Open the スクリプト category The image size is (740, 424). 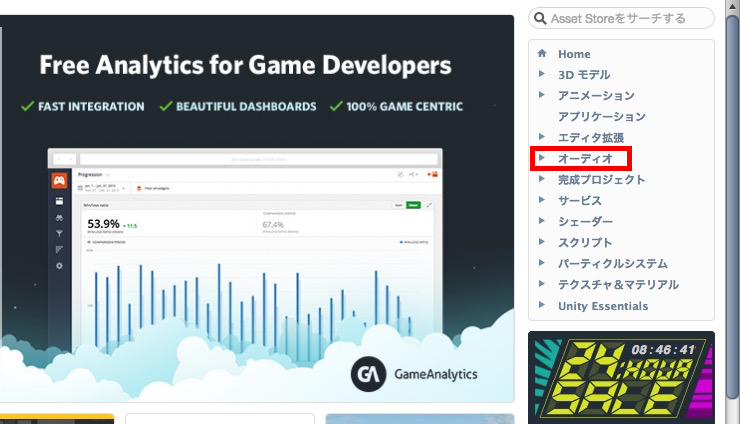pyautogui.click(x=585, y=243)
